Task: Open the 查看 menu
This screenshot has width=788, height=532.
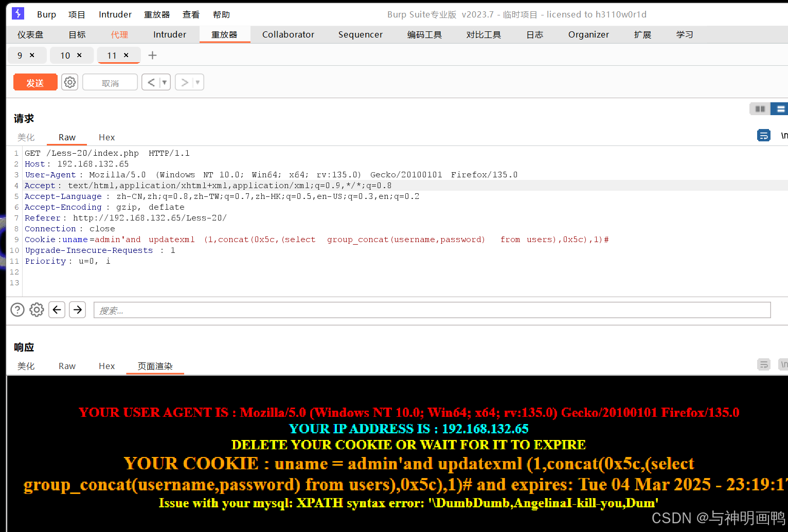Action: click(x=191, y=14)
